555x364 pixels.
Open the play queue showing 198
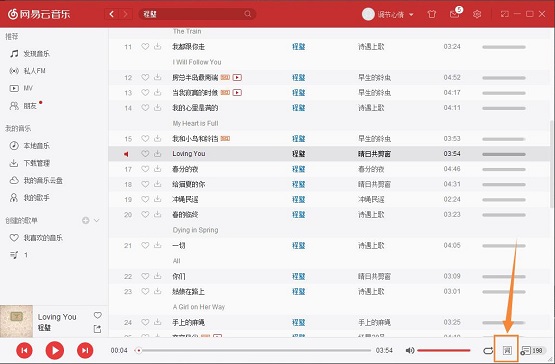(532, 351)
